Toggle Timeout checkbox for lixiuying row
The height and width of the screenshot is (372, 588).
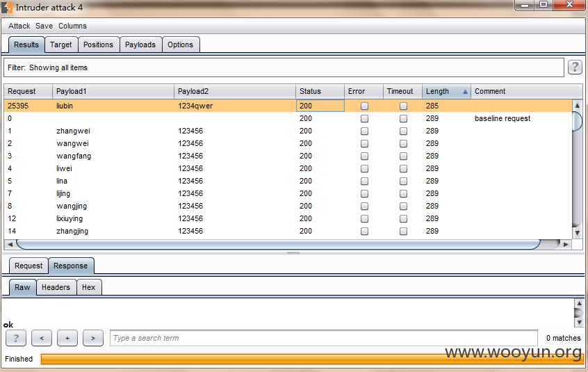tap(403, 218)
